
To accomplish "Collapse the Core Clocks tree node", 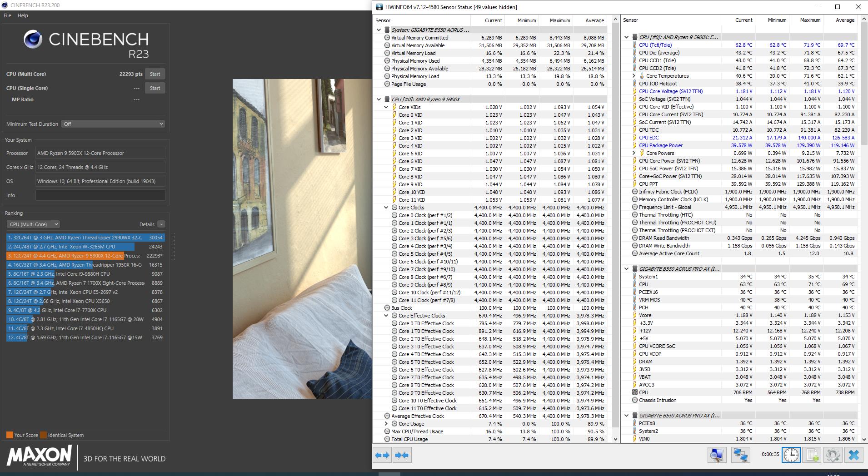I will 386,208.
